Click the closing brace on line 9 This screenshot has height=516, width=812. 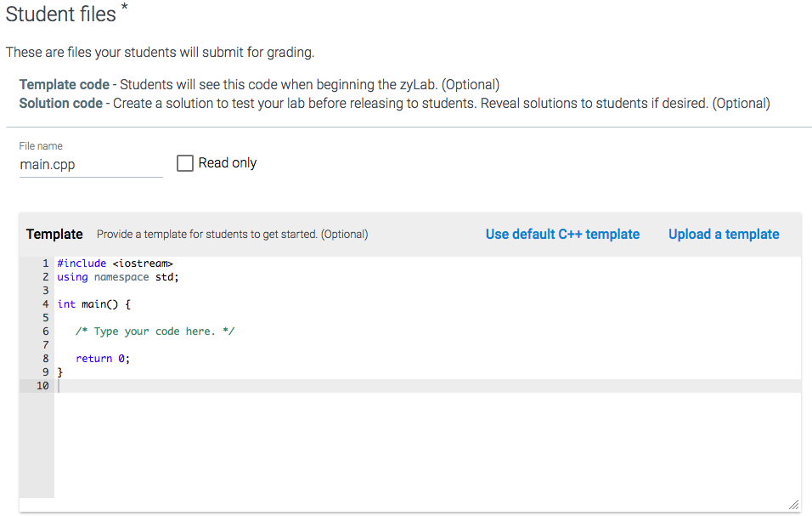coord(59,372)
